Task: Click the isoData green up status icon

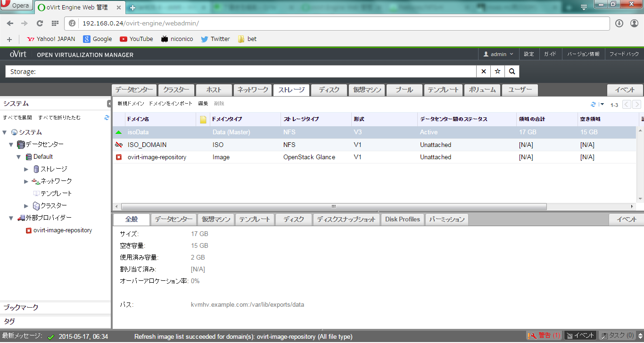Action: pyautogui.click(x=118, y=132)
